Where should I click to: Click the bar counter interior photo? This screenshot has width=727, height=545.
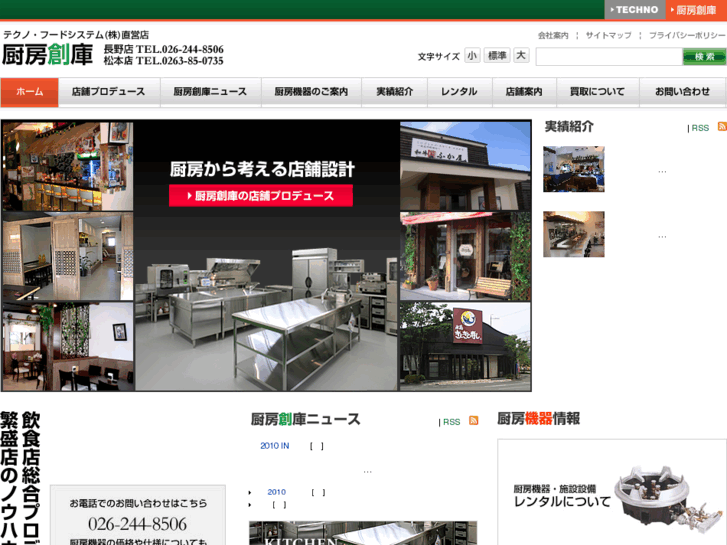point(68,166)
